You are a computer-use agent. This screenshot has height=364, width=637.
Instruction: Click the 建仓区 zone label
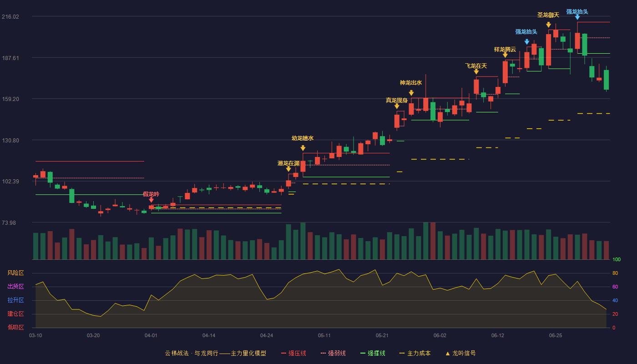pyautogui.click(x=15, y=314)
